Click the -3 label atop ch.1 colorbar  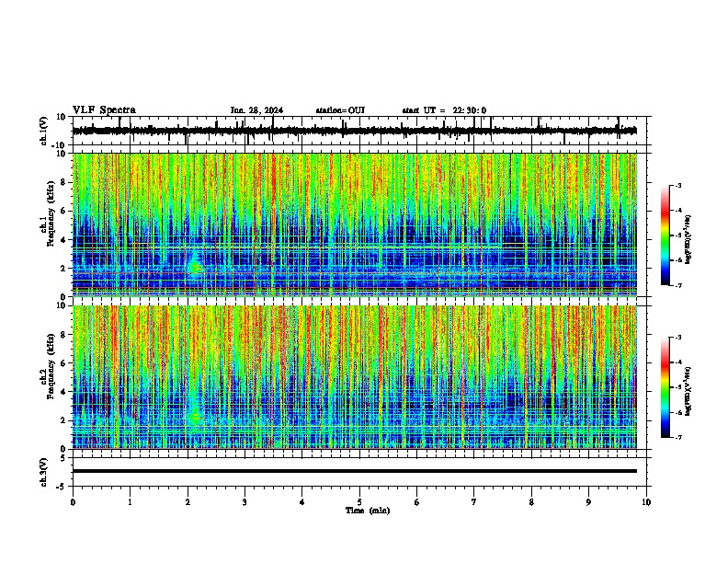tap(678, 185)
